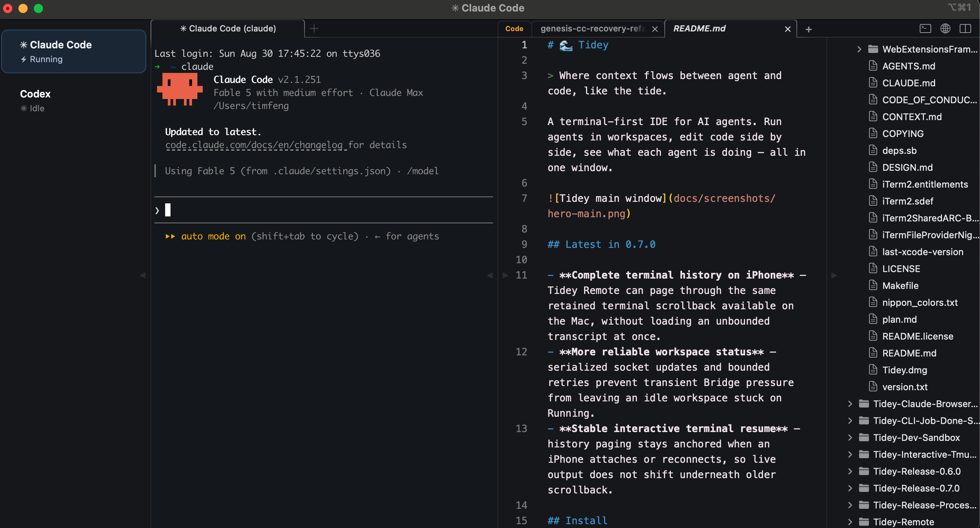The height and width of the screenshot is (528, 980).
Task: Open the globe browser icon in the top-right toolbar
Action: point(945,29)
